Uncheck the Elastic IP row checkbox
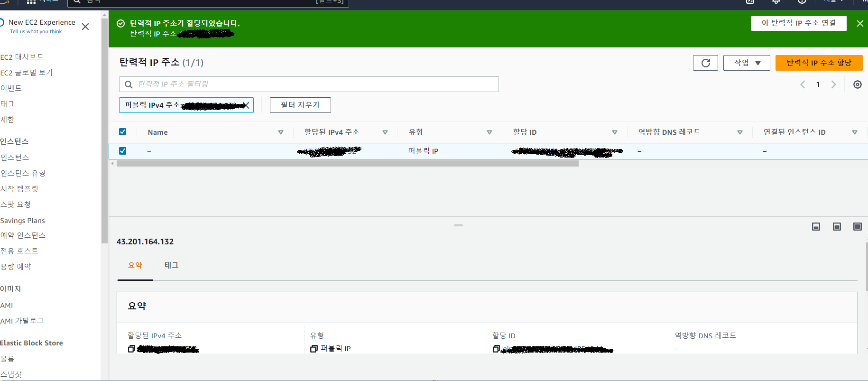This screenshot has width=868, height=381. click(x=122, y=151)
